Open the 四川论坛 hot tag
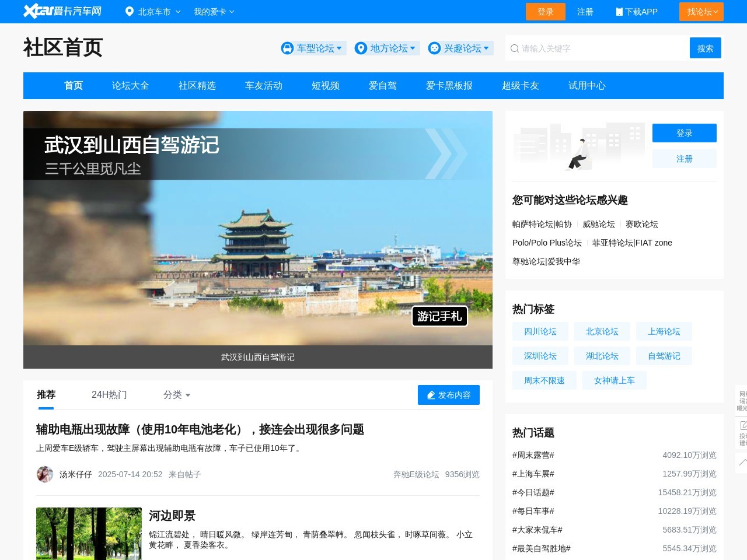Image resolution: width=747 pixels, height=560 pixels. [x=540, y=331]
